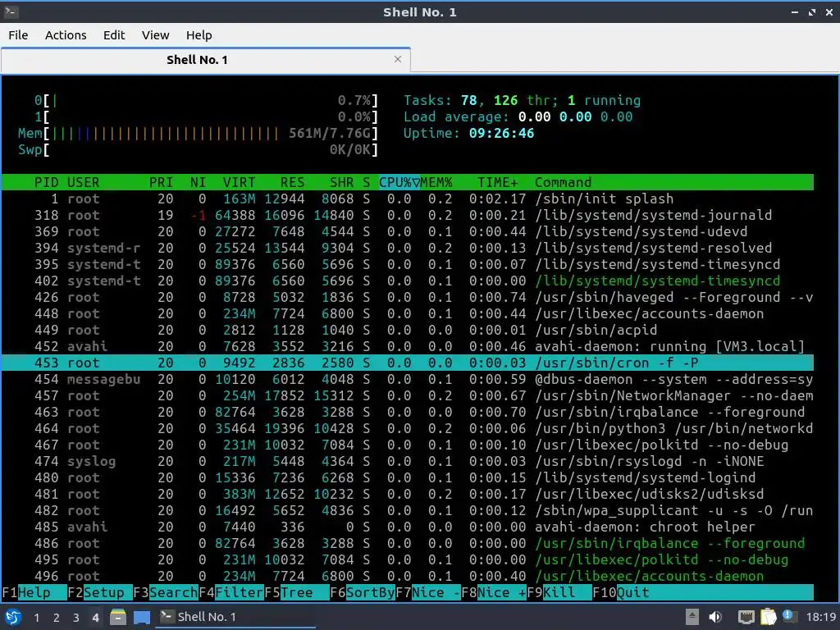Sort by the RES column header
Viewport: 840px width, 630px height.
click(292, 183)
